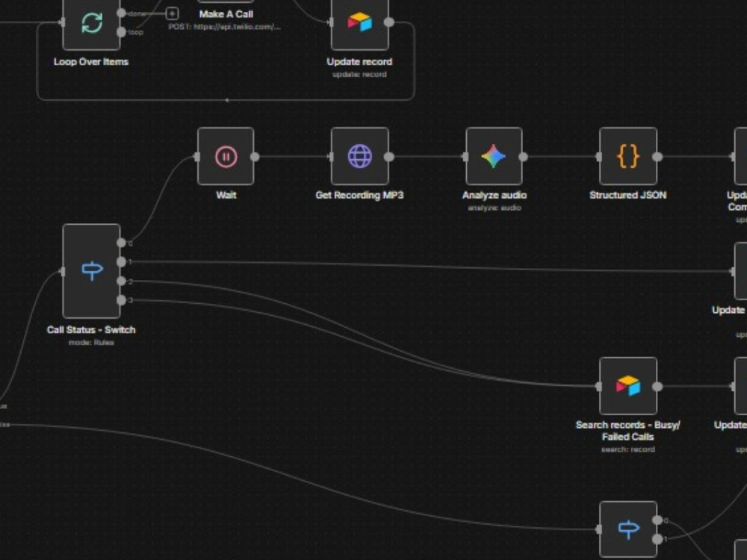
Task: Click Search records output connector
Action: (x=657, y=386)
